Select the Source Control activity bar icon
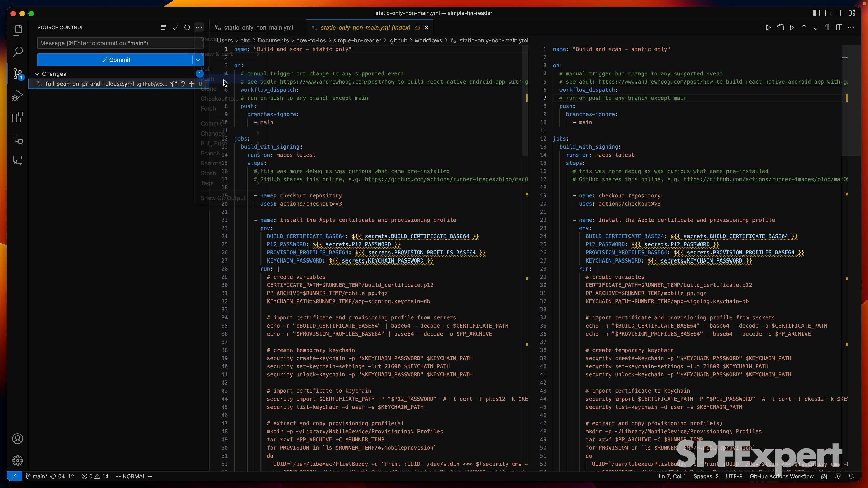This screenshot has height=488, width=868. (x=18, y=74)
